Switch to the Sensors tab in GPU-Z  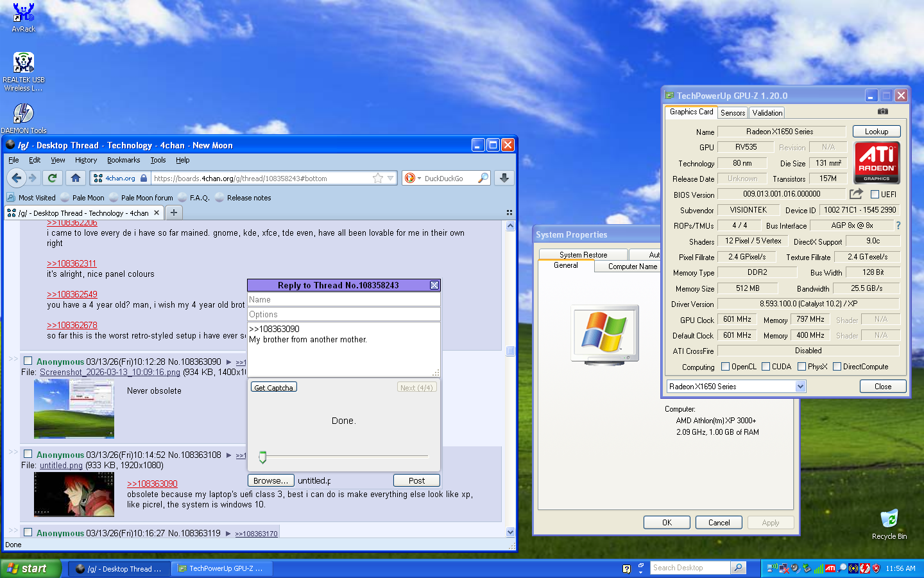tap(733, 113)
